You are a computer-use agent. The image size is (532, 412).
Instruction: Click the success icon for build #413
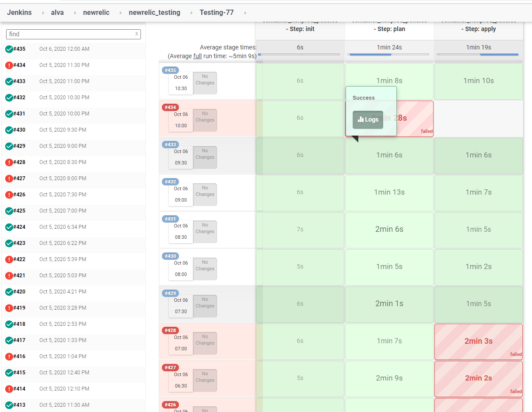9,405
